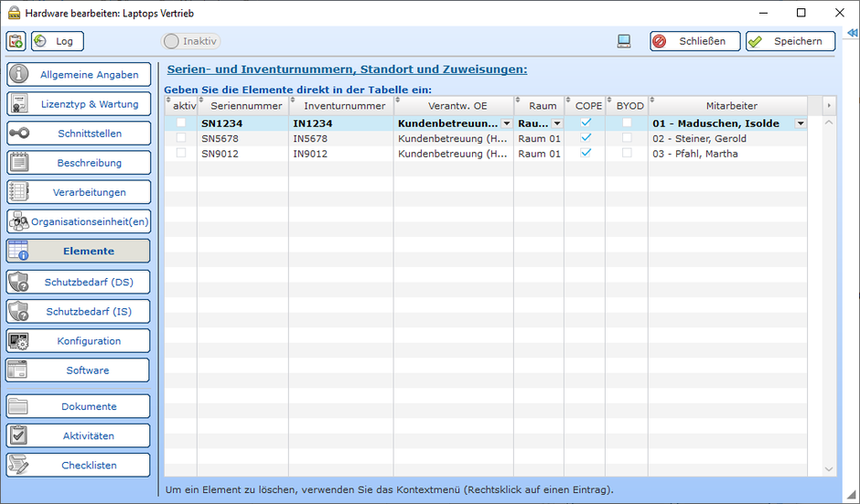Screen dimensions: 860x504
Task: Click the Serien- und Inventurnummern heading link
Action: (x=347, y=70)
